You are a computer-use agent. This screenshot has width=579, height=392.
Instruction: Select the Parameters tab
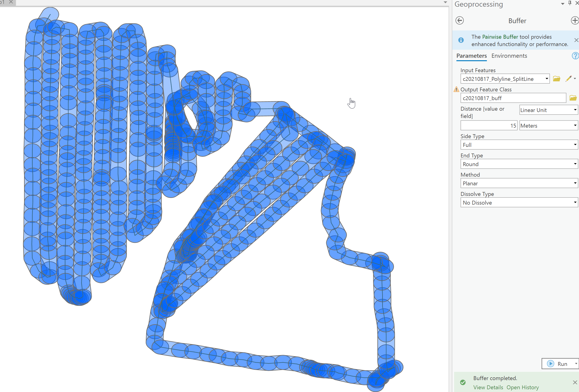click(471, 56)
